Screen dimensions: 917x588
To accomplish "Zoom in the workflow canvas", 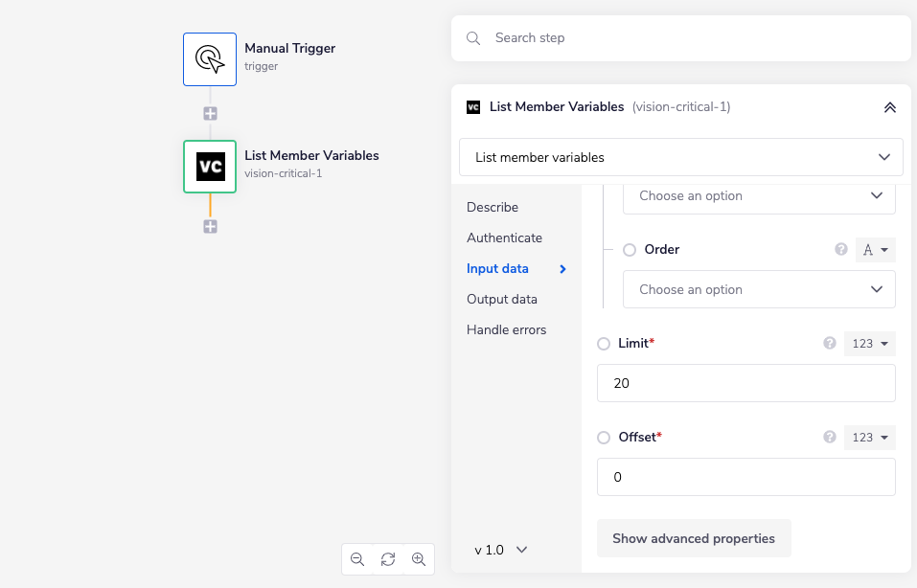I will pos(419,559).
